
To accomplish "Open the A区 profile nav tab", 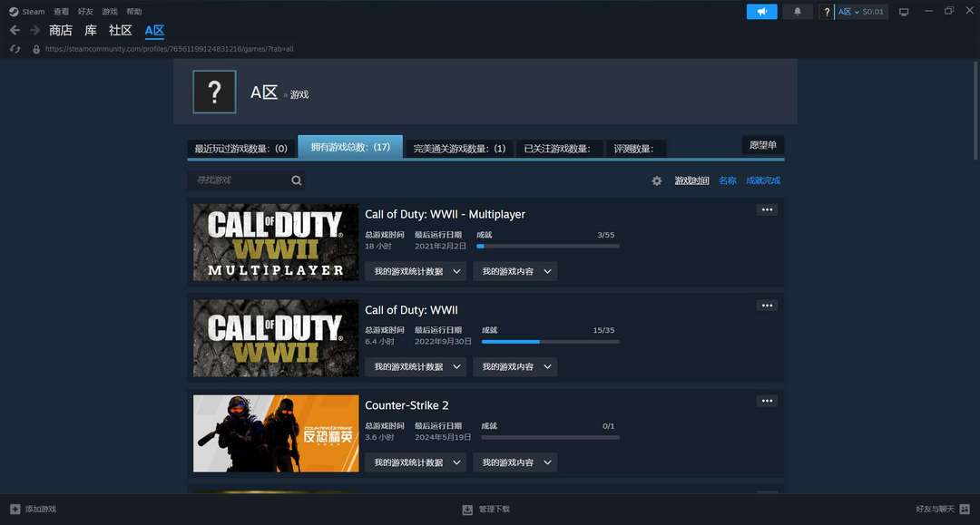I will (x=154, y=31).
